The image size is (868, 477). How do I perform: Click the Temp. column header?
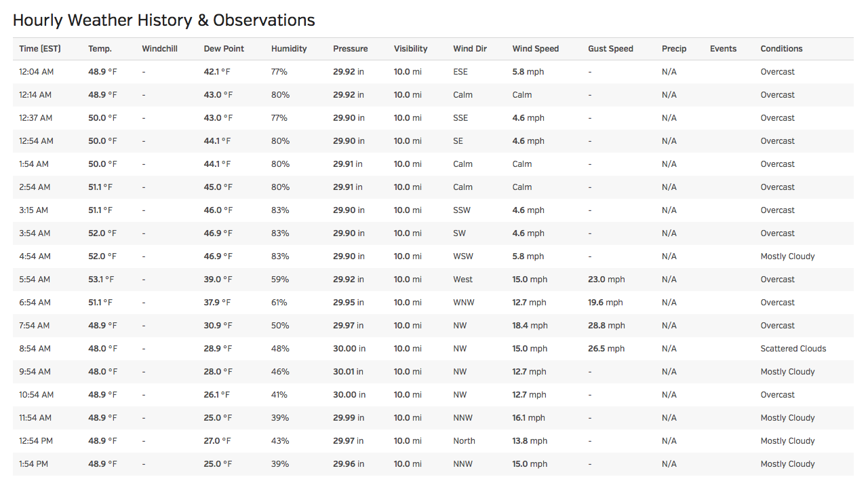pos(100,49)
